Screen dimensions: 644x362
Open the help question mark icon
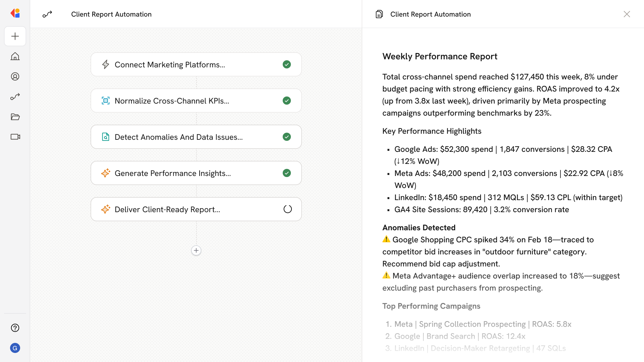coord(15,328)
